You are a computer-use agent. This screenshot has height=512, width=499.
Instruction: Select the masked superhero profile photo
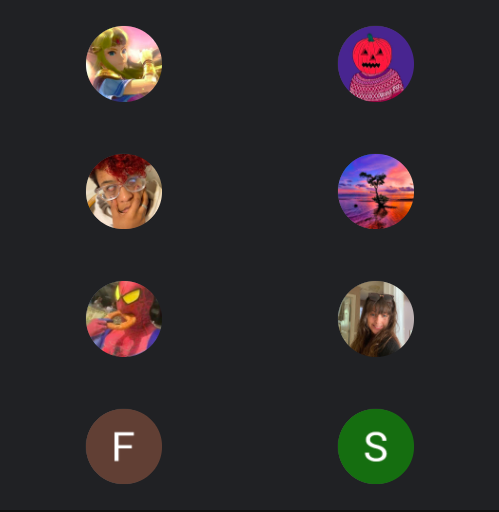click(124, 319)
